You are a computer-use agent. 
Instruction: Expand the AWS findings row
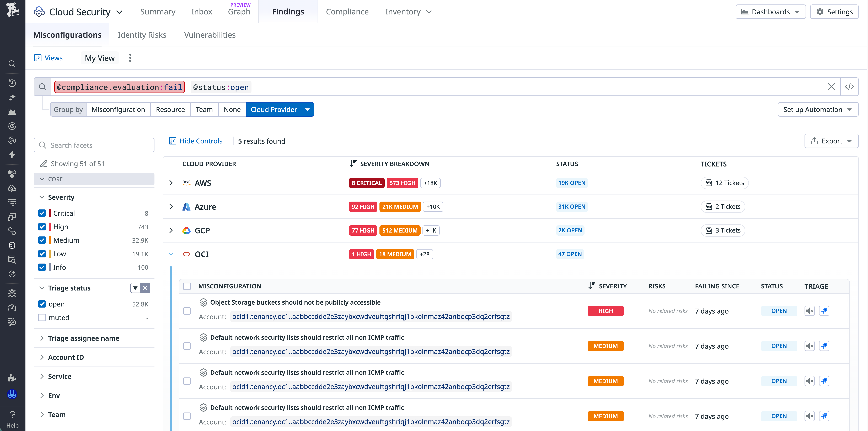coord(171,183)
